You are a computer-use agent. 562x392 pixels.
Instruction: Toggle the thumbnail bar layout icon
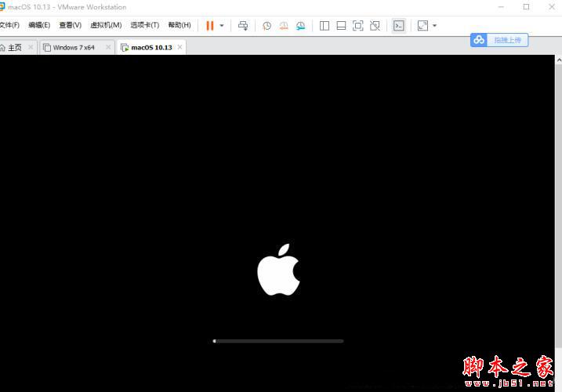click(x=341, y=25)
